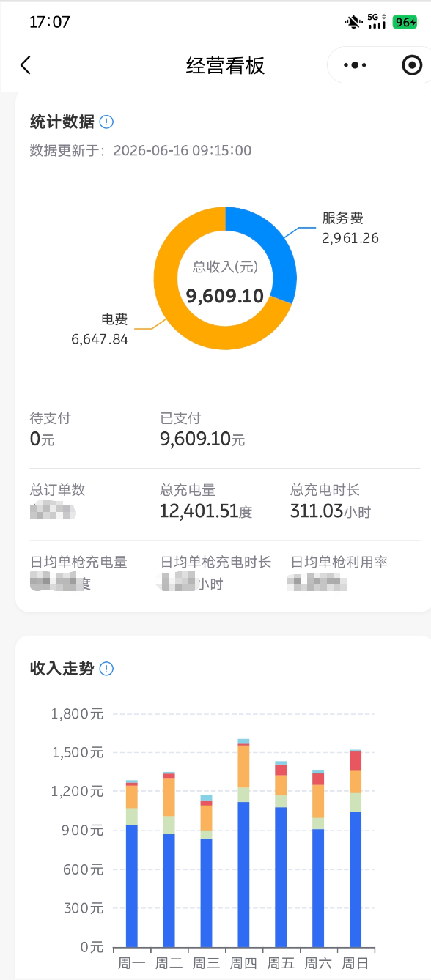This screenshot has width=431, height=980.
Task: Tap the 12,401.51度 charging amount
Action: [206, 511]
